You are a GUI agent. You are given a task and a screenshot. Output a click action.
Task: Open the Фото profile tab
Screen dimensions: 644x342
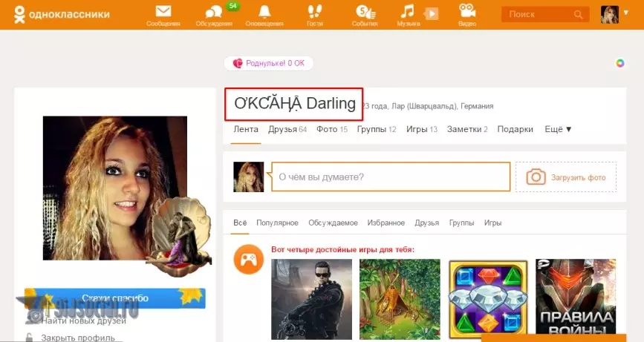(x=331, y=129)
